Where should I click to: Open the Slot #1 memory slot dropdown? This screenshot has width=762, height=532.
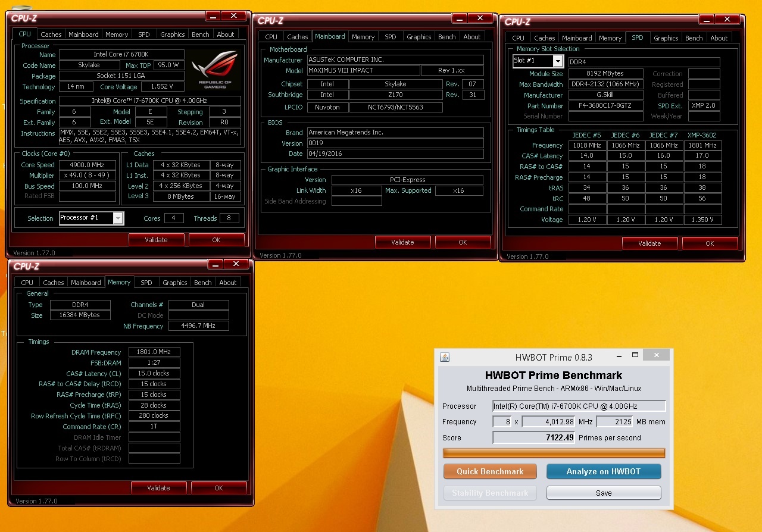(558, 61)
